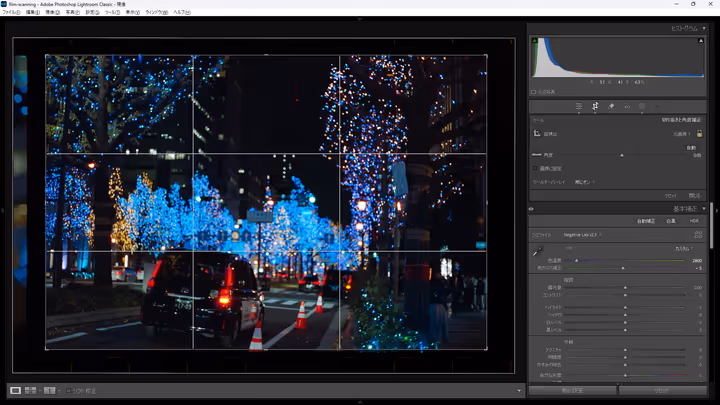Select the Healing eraser tool icon
This screenshot has width=720, height=405.
[x=611, y=106]
